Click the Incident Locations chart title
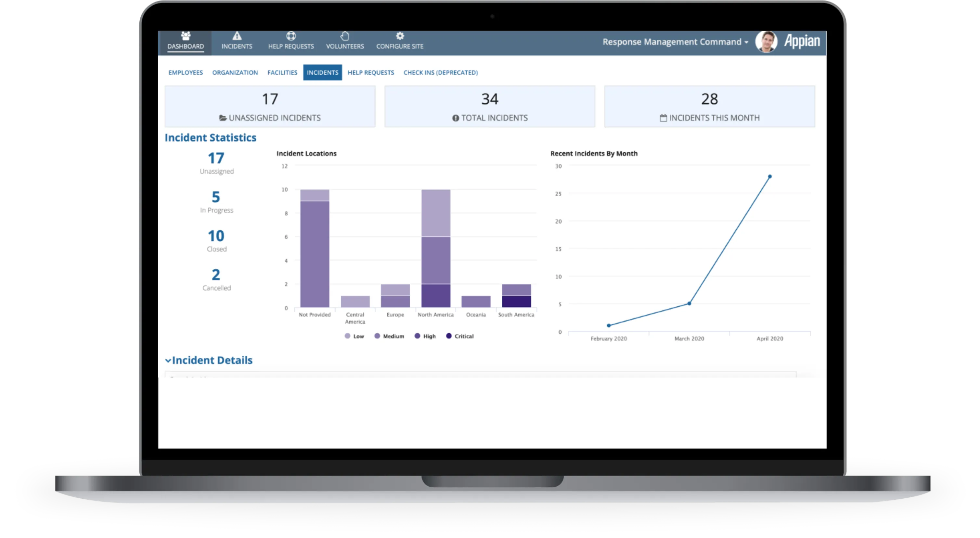This screenshot has width=980, height=538. pos(306,153)
